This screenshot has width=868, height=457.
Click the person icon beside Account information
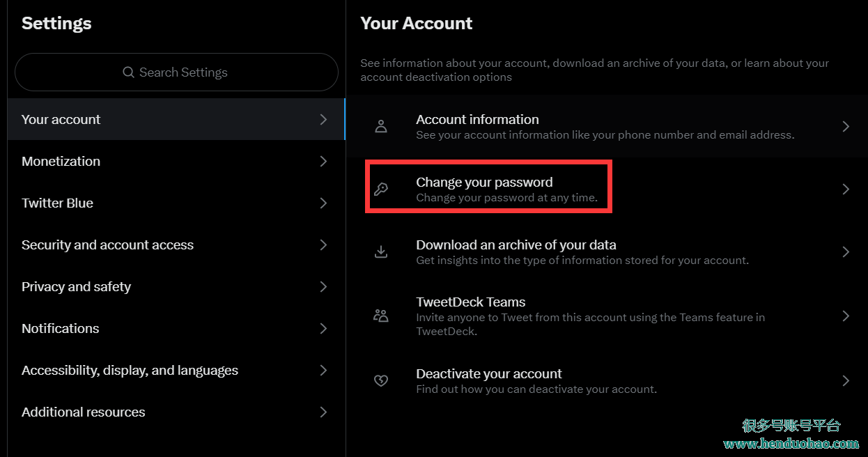(x=381, y=126)
